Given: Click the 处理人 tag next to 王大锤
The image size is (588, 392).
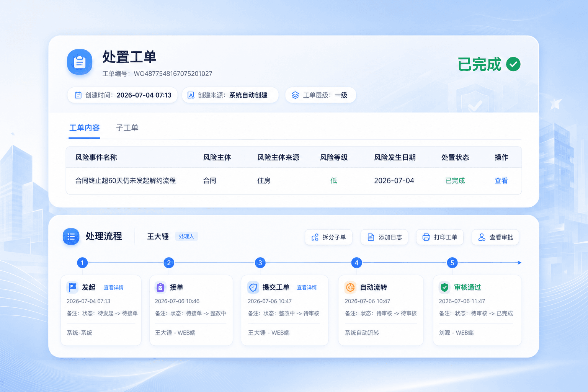Looking at the screenshot, I should coord(186,236).
